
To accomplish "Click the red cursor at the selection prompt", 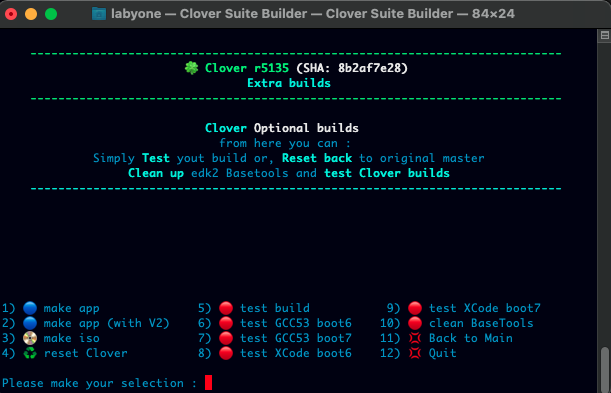I will (208, 382).
